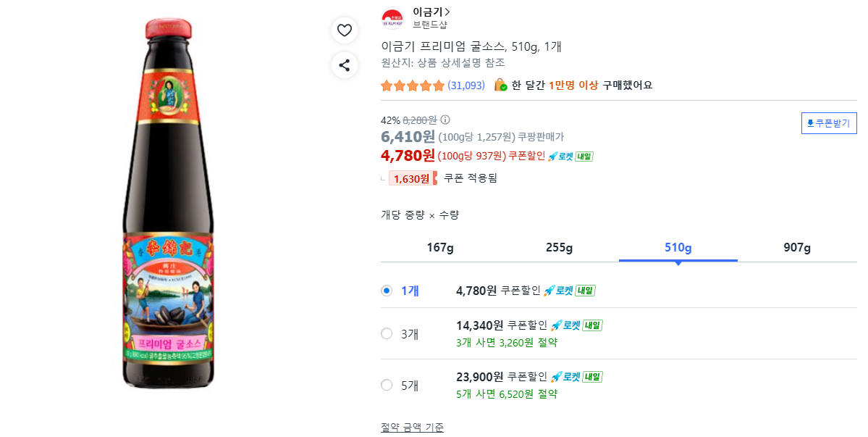Switch to the 167g weight tab

[x=440, y=248]
